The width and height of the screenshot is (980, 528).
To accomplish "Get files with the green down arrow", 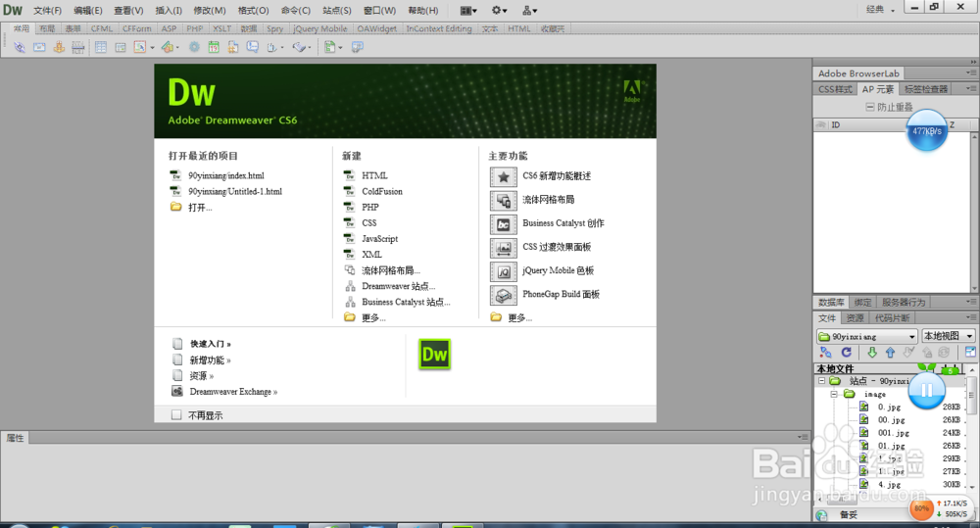I will (x=872, y=353).
